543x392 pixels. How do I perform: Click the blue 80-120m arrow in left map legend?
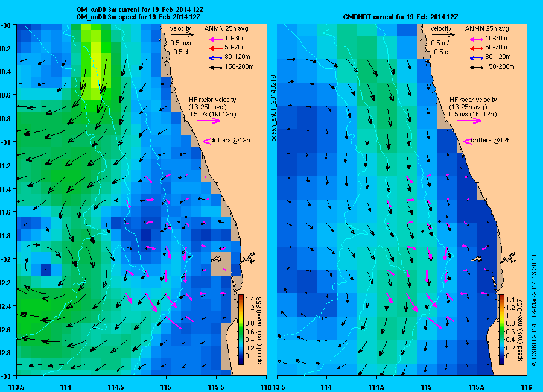pyautogui.click(x=216, y=58)
